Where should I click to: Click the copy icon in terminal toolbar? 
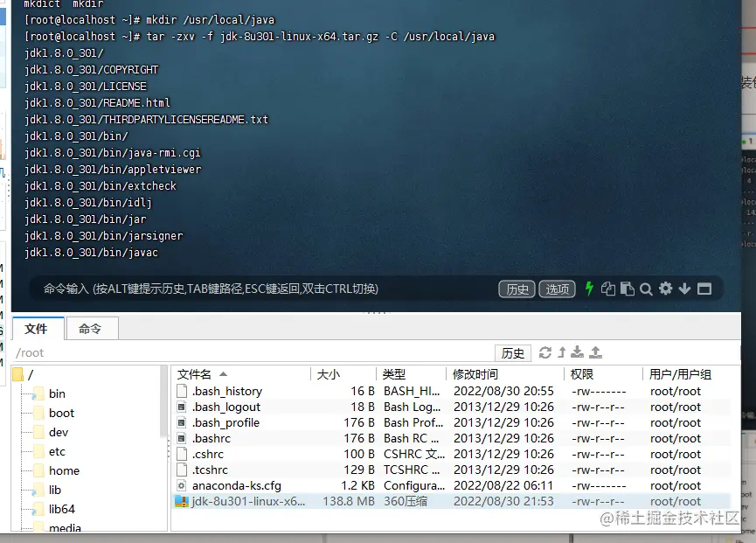[x=608, y=289]
